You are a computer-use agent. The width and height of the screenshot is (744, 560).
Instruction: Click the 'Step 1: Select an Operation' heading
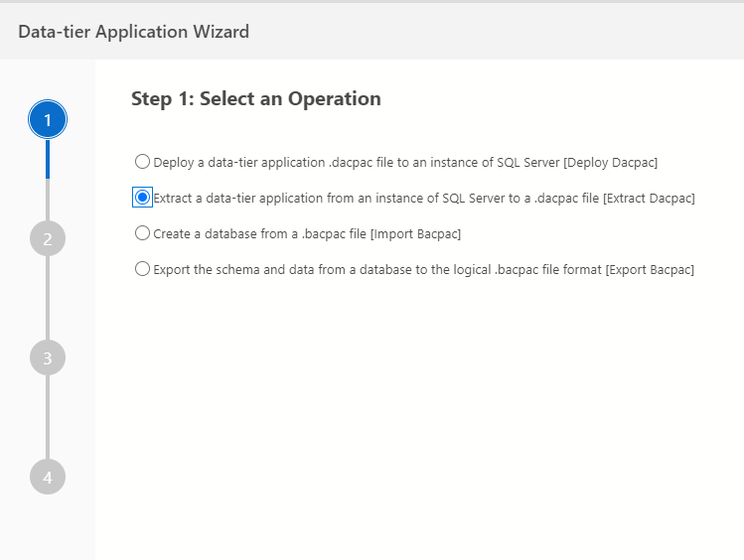tap(256, 98)
